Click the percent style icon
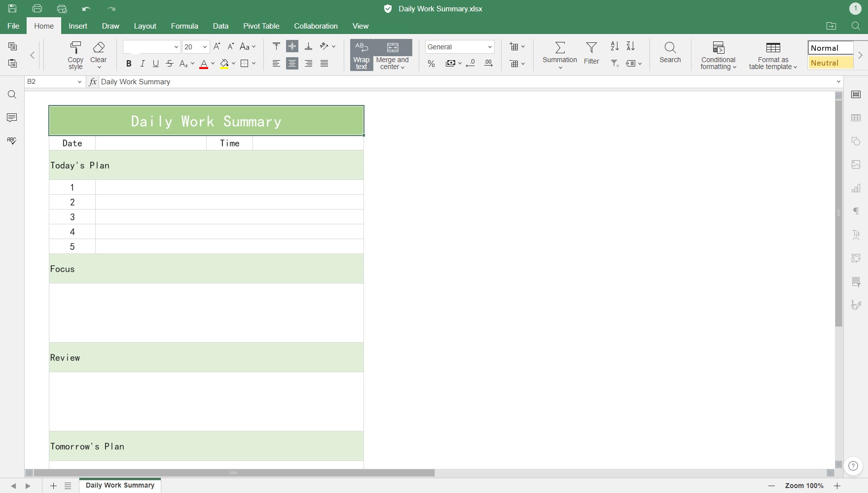 [x=431, y=64]
